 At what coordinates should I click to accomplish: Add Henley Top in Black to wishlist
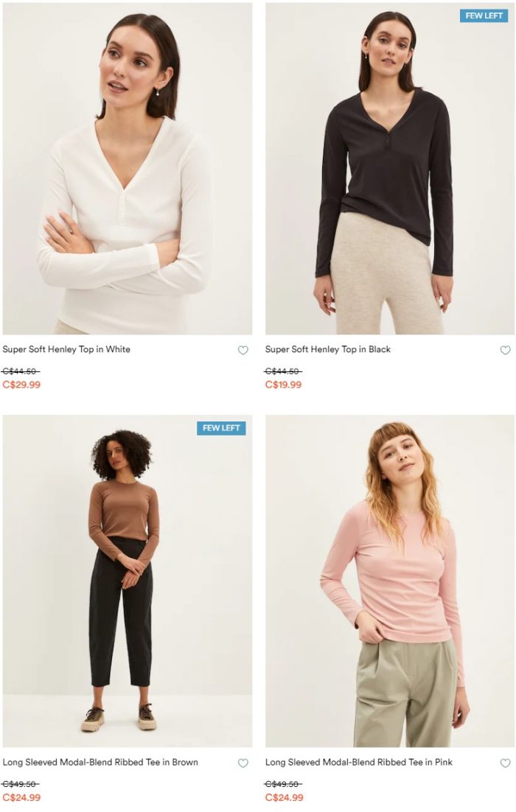click(x=505, y=350)
